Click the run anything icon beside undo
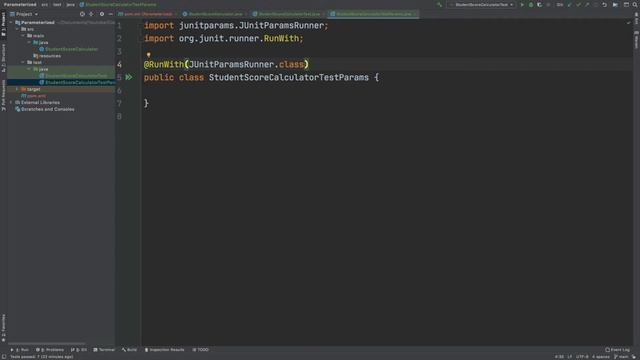 click(615, 5)
